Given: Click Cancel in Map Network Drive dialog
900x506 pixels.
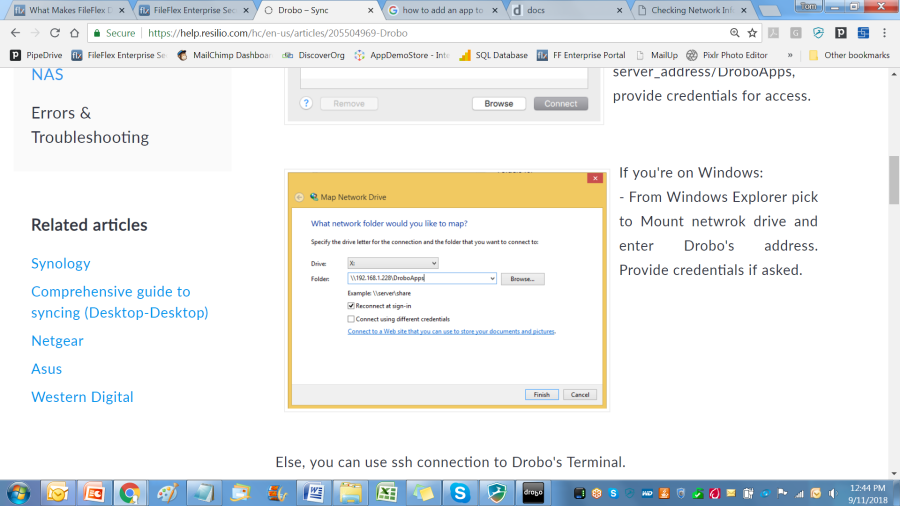Looking at the screenshot, I should pos(580,395).
